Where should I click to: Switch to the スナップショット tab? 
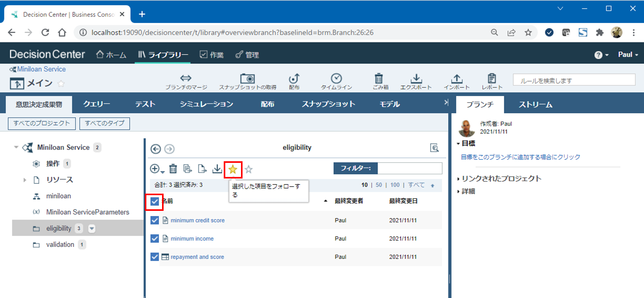tap(328, 104)
